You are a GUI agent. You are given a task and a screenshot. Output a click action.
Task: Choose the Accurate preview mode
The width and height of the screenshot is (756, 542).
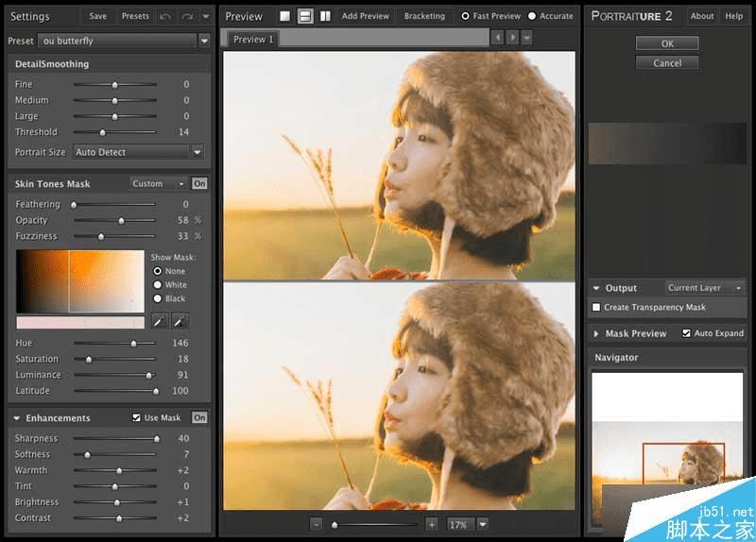pos(532,16)
